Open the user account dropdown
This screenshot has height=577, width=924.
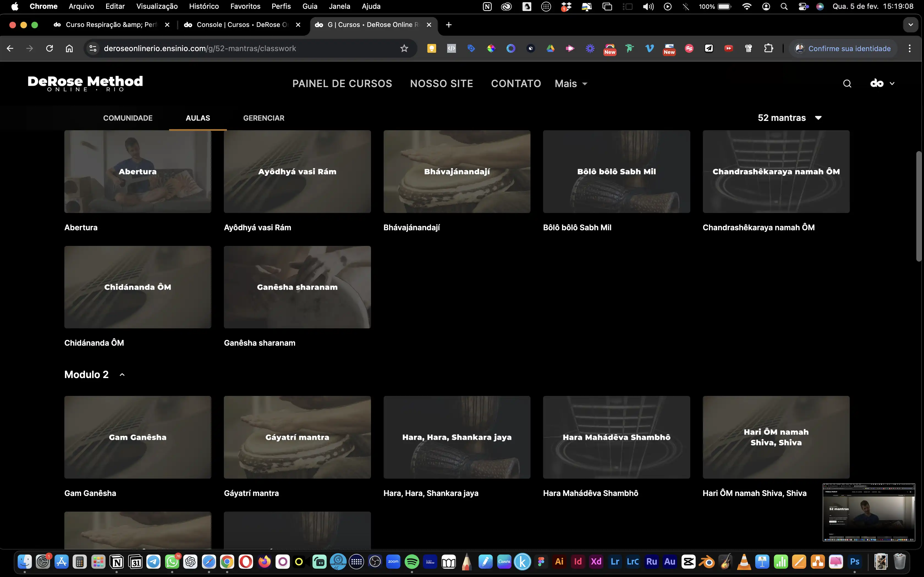[882, 84]
